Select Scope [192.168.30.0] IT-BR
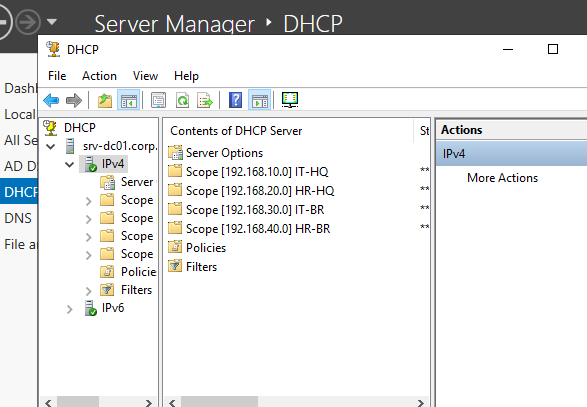Screen dimensions: 587x407 point(255,210)
